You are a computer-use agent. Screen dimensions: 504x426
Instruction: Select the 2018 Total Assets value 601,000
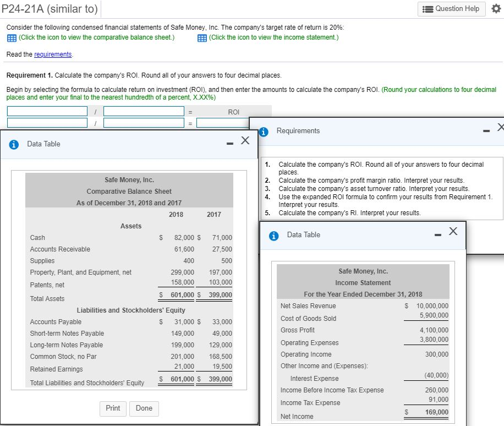(x=182, y=295)
